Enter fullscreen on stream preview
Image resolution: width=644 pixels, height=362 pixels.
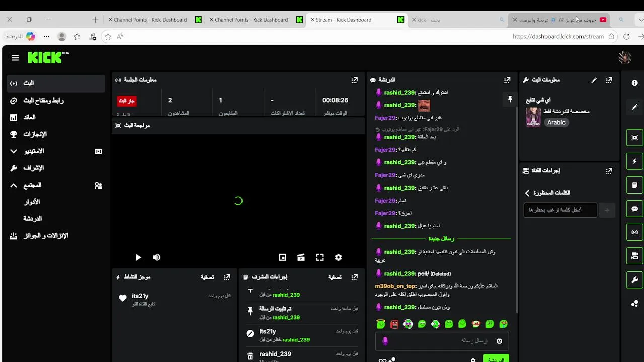point(319,257)
